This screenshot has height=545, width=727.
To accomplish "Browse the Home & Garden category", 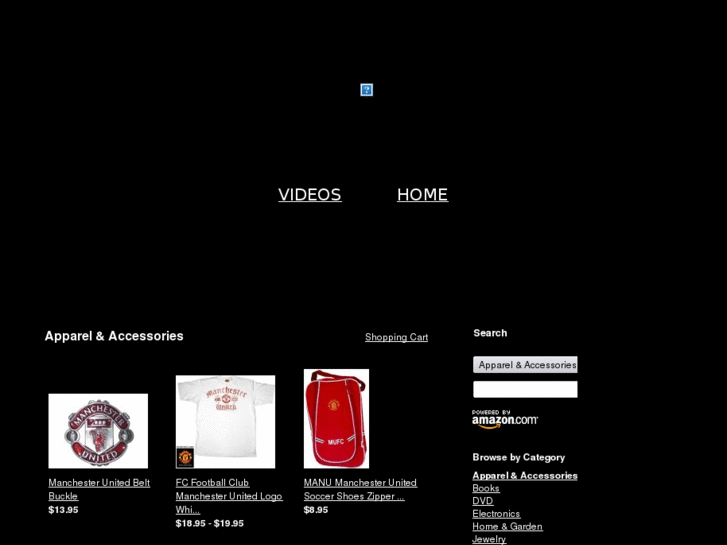I will (507, 526).
